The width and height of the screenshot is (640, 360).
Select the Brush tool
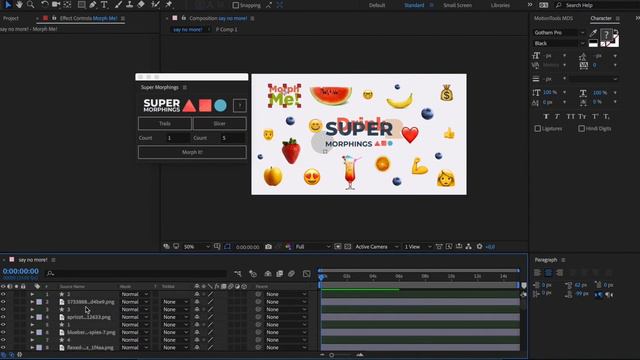tap(118, 4)
